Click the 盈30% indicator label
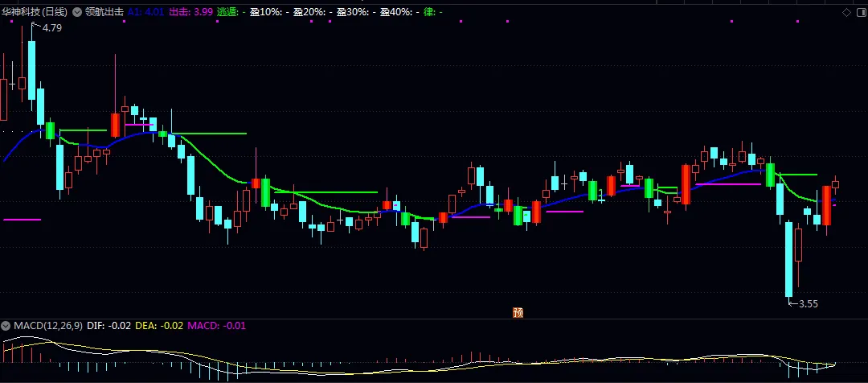This screenshot has height=383, width=868. click(x=356, y=11)
